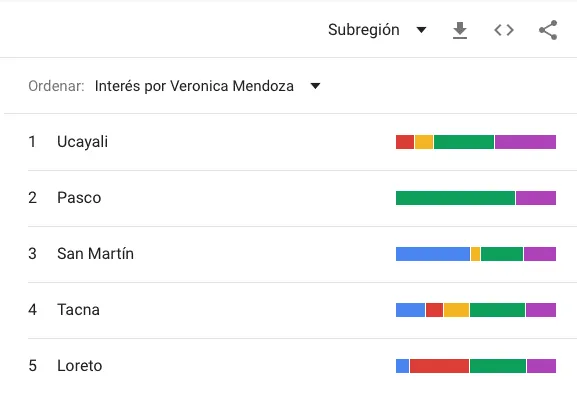Click the yellow segment in Tacna's bar
This screenshot has height=394, width=577.
tap(456, 310)
